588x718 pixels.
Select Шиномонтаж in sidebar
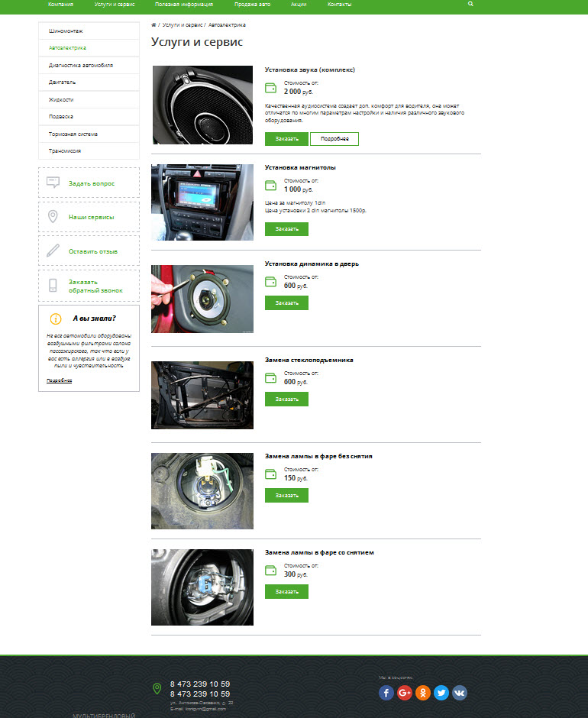point(89,31)
